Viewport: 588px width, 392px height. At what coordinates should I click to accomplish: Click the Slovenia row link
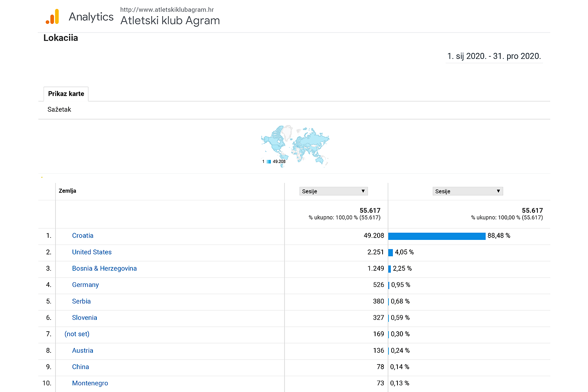pos(84,318)
